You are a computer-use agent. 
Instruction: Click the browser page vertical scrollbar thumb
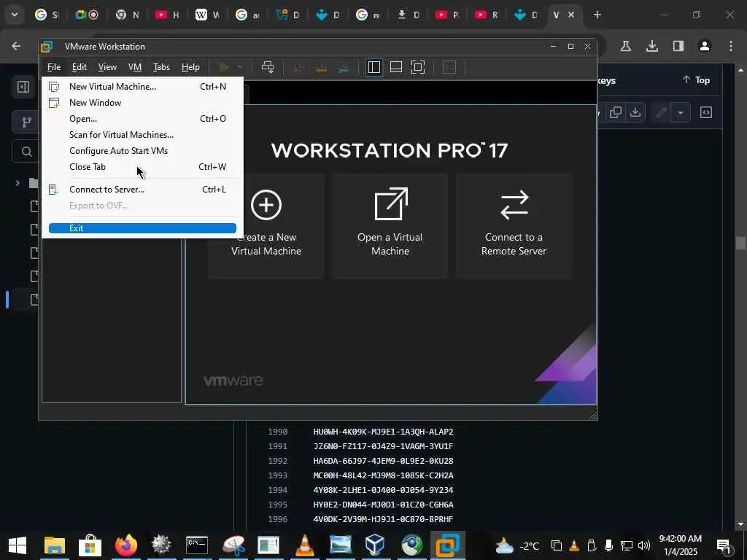pyautogui.click(x=740, y=244)
